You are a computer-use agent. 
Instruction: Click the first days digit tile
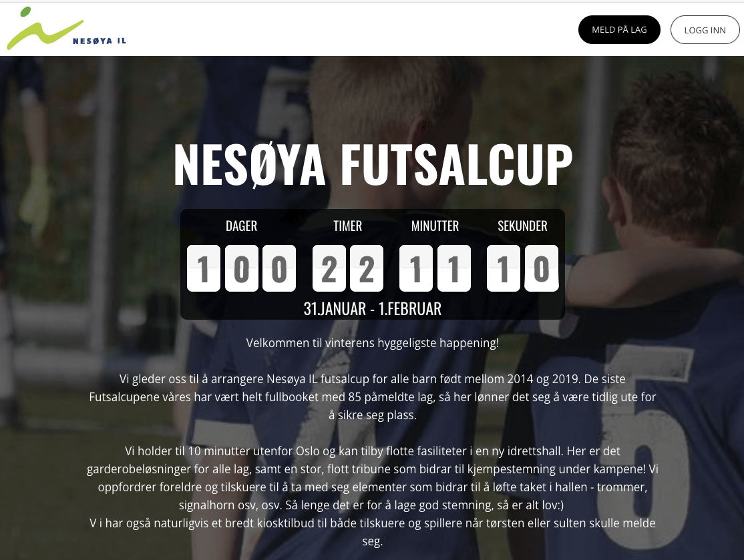tap(204, 268)
